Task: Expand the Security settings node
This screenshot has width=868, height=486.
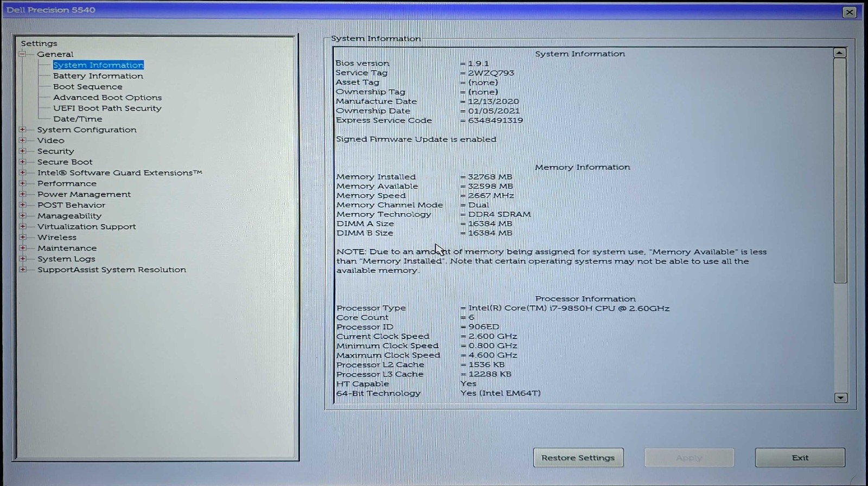Action: coord(23,151)
